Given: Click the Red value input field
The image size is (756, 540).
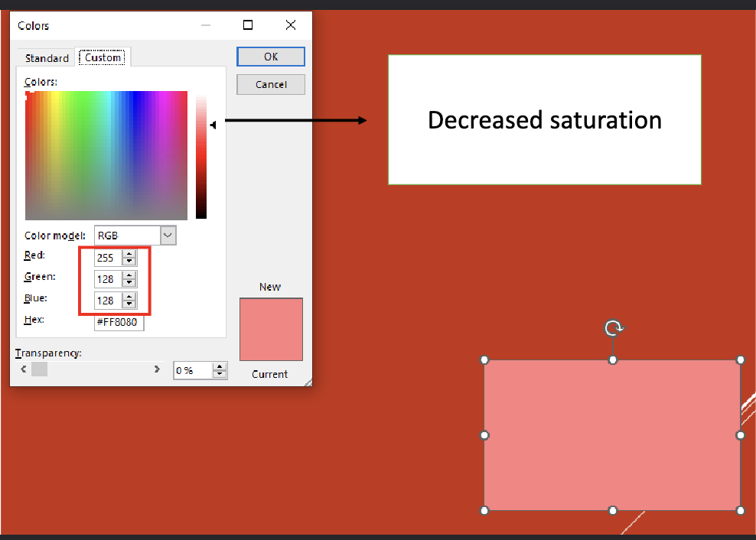Looking at the screenshot, I should [108, 258].
